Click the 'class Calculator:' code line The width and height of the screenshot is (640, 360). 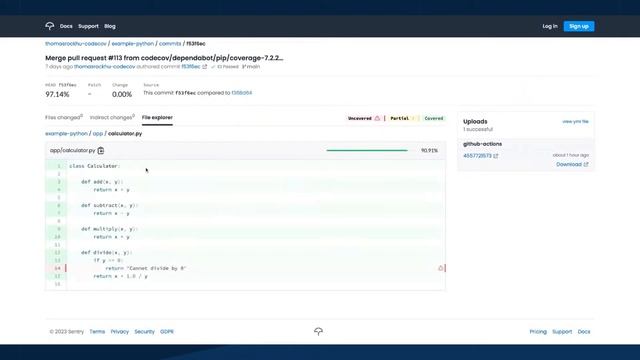click(x=95, y=166)
